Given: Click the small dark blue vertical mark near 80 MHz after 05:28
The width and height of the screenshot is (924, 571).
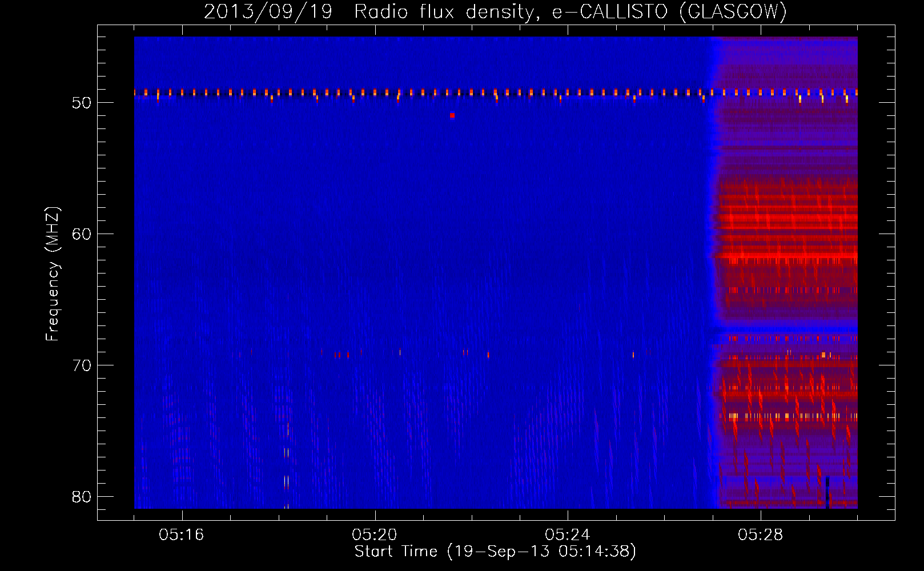Looking at the screenshot, I should [827, 492].
